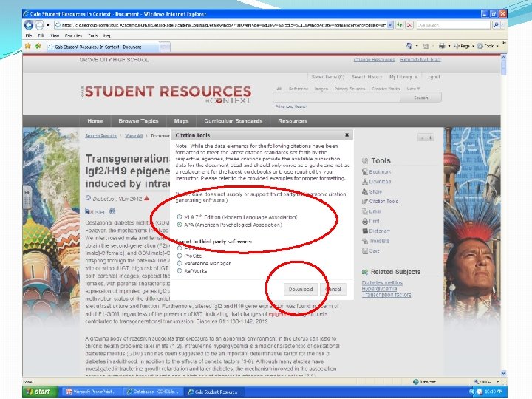The width and height of the screenshot is (532, 399).
Task: Select the Reference search filter
Action: pos(299,89)
